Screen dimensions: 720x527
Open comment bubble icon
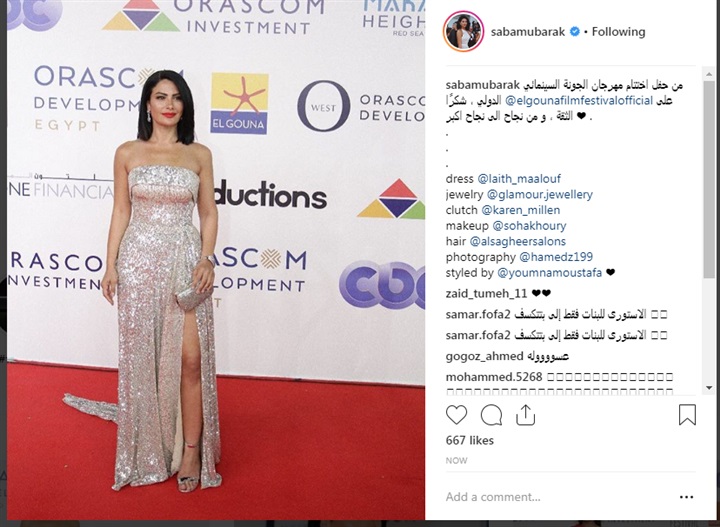[491, 415]
